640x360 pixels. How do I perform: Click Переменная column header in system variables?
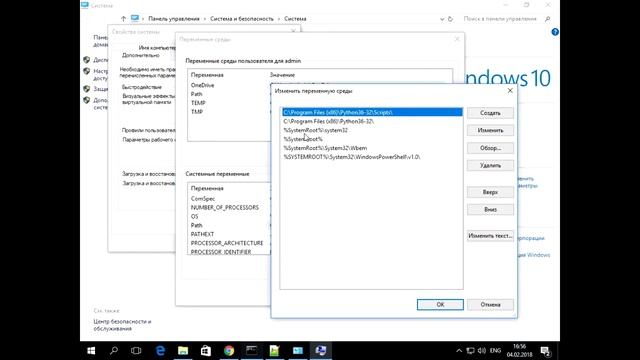[x=207, y=189]
